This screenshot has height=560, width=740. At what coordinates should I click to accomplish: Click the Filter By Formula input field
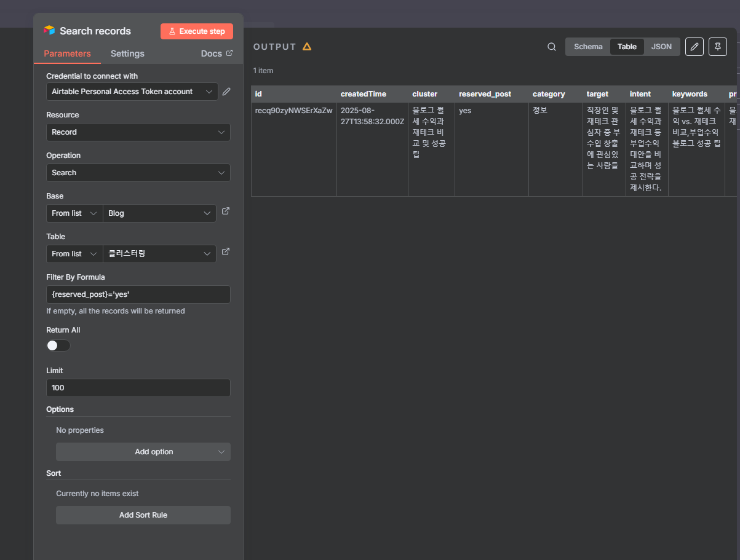138,294
